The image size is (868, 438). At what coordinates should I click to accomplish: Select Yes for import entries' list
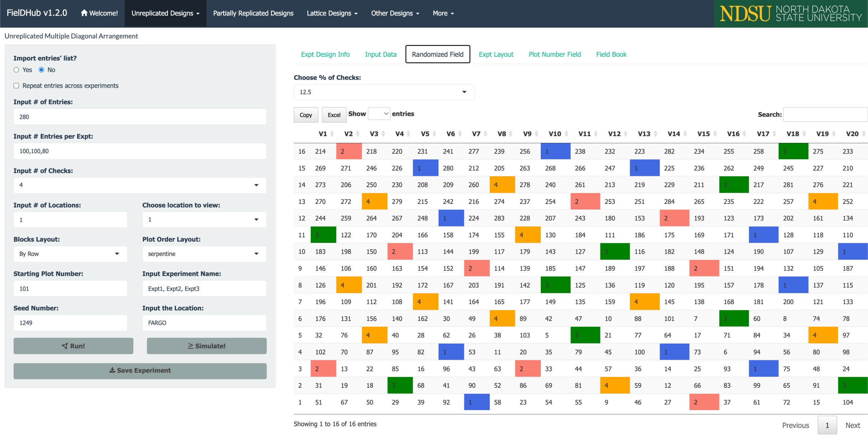[16, 70]
